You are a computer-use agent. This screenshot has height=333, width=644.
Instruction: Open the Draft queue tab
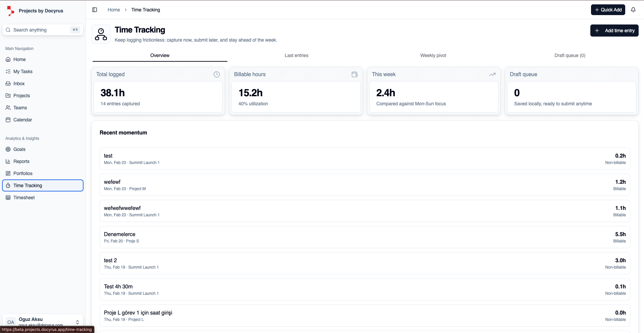coord(570,55)
